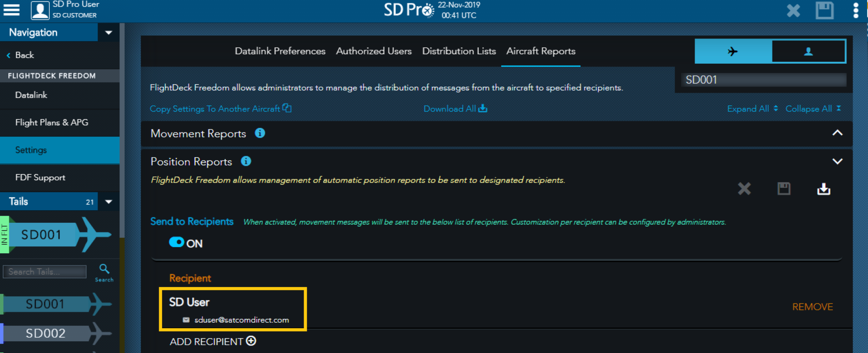Screen dimensions: 868x353
Task: Download Position Reports with download icon
Action: click(823, 189)
